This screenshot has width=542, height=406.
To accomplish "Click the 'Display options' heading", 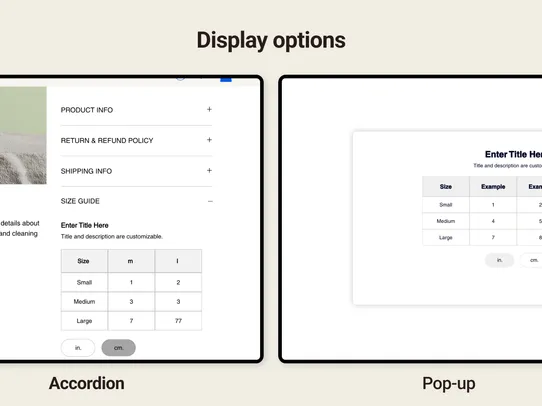I will click(x=271, y=41).
